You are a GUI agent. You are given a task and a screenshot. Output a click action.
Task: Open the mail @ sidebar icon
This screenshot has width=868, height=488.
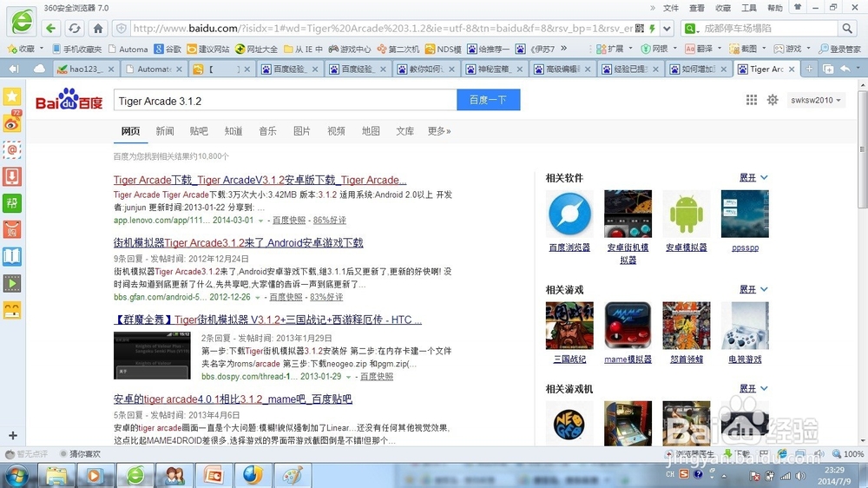pyautogui.click(x=12, y=149)
